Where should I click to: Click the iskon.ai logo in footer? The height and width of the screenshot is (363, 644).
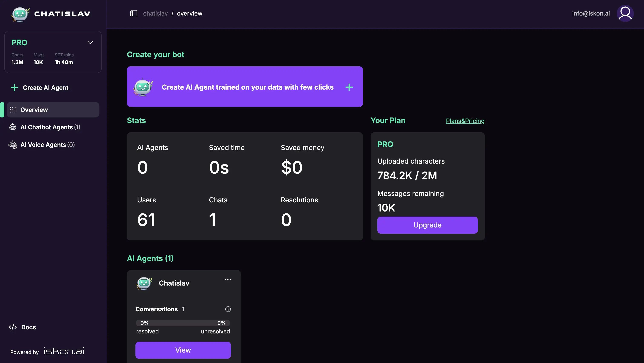tap(64, 351)
